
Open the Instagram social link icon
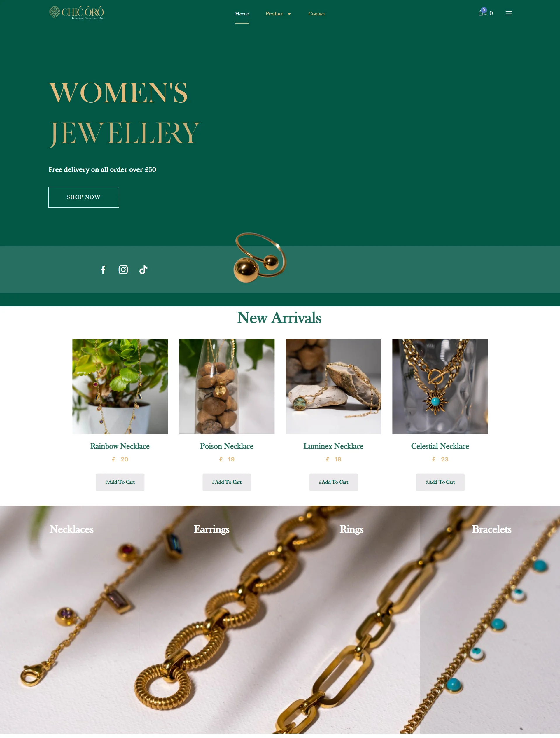point(123,270)
